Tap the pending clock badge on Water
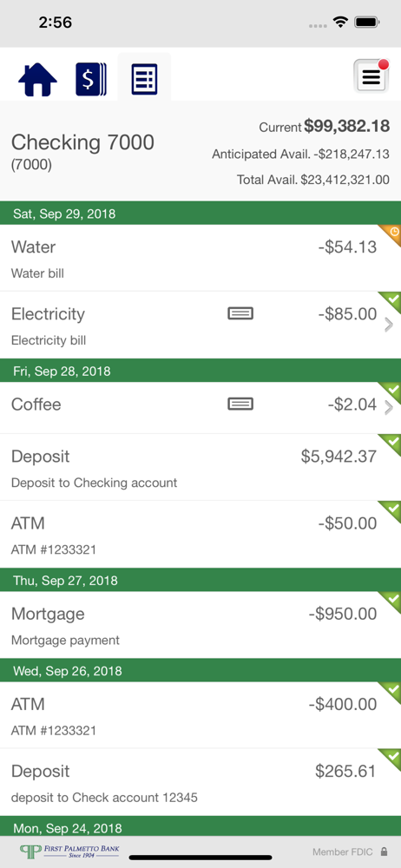This screenshot has width=401, height=868. coord(392,233)
